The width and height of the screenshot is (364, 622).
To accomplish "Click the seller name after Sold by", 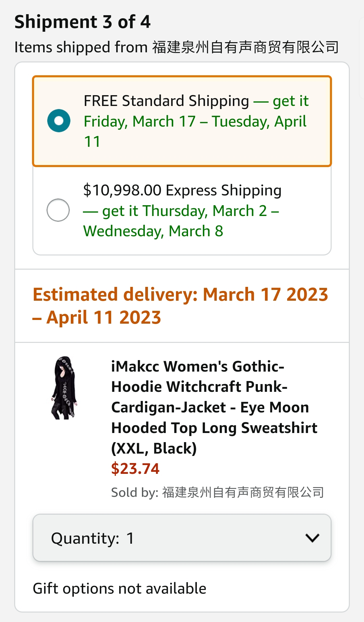I will [x=243, y=492].
